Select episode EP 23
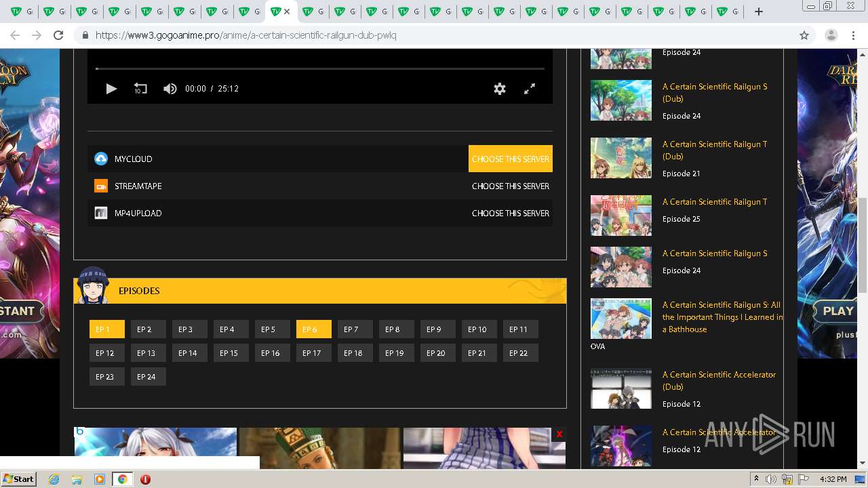The width and height of the screenshot is (868, 488). [107, 377]
